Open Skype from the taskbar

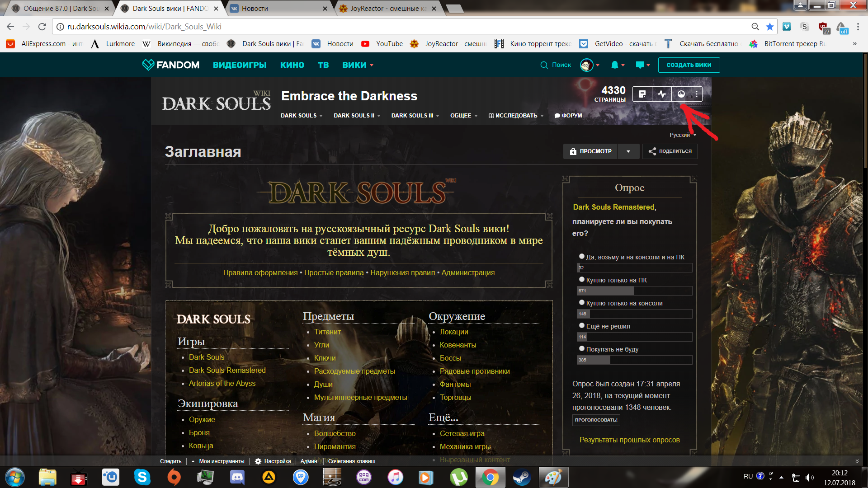pyautogui.click(x=142, y=477)
